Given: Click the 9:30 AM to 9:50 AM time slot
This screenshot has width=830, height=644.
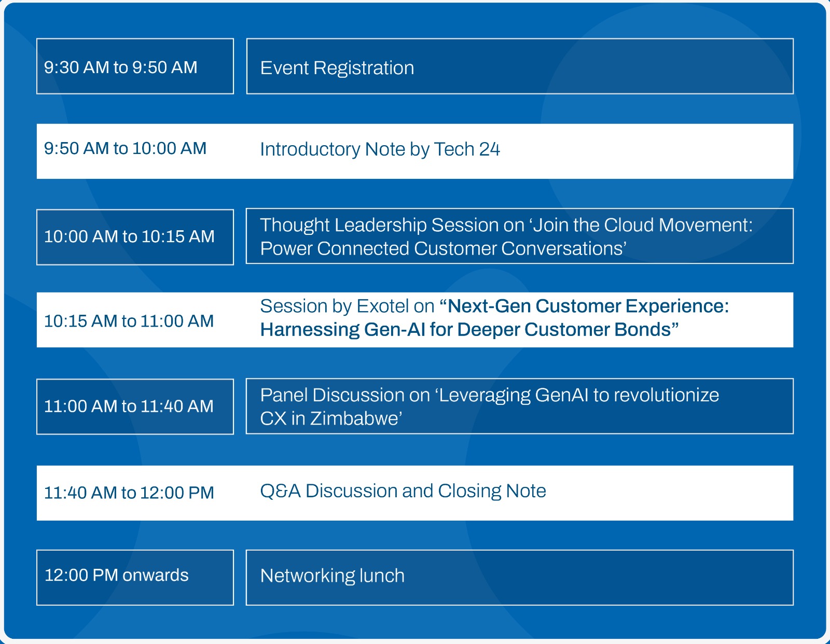Looking at the screenshot, I should tap(135, 67).
